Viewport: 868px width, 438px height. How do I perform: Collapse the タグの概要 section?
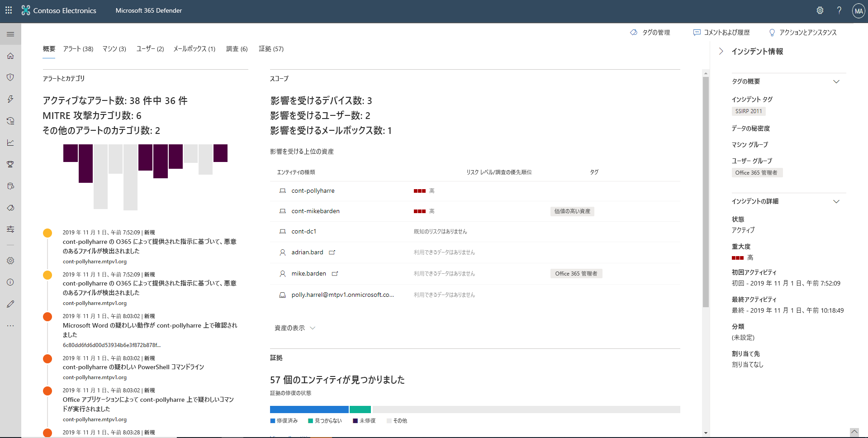[x=836, y=81]
